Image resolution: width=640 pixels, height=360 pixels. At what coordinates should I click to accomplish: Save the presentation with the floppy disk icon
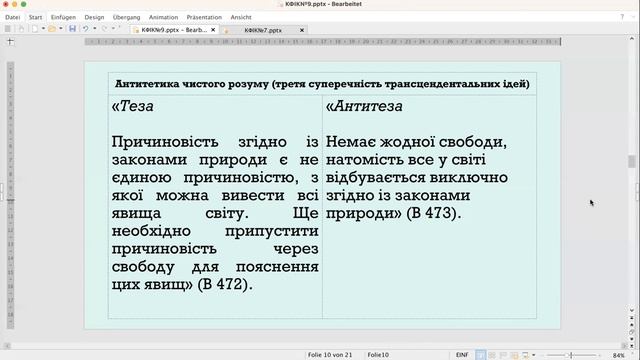pyautogui.click(x=72, y=29)
